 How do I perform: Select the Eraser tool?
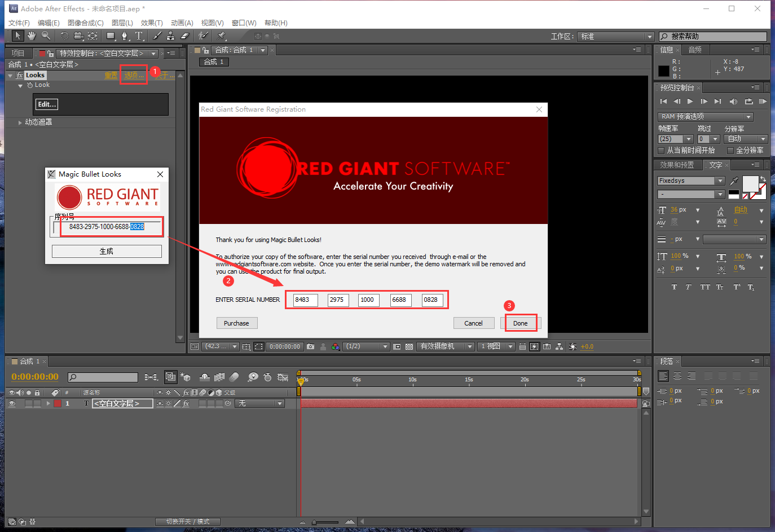pos(184,36)
